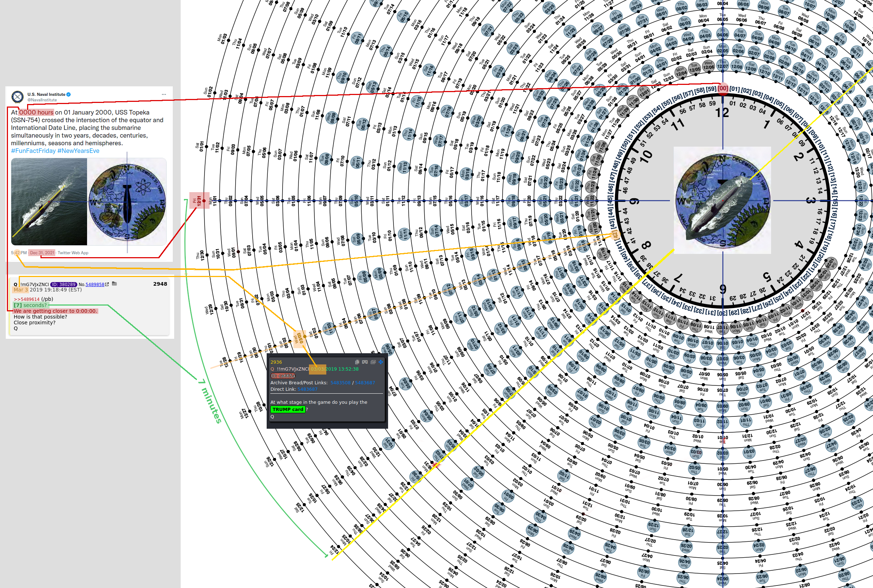The height and width of the screenshot is (588, 873).
Task: Open post link No.5489858
Action: pos(95,285)
